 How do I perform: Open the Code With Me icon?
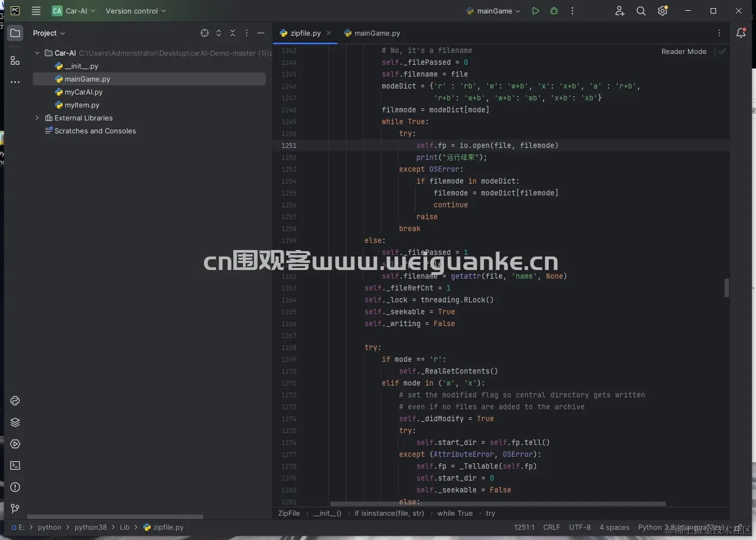[x=619, y=11]
